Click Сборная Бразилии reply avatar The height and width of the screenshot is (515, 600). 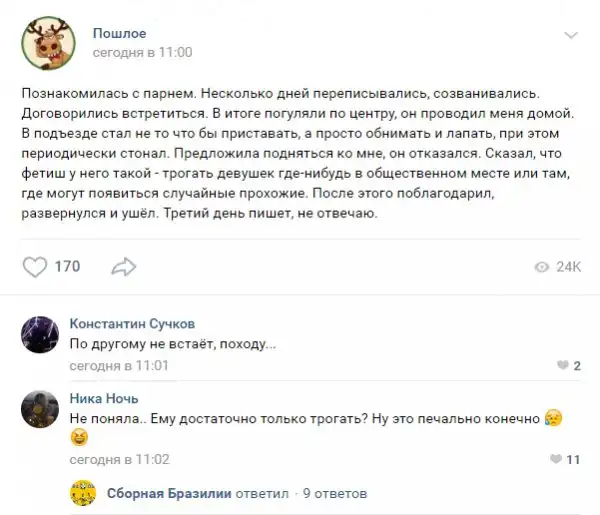coord(83,493)
